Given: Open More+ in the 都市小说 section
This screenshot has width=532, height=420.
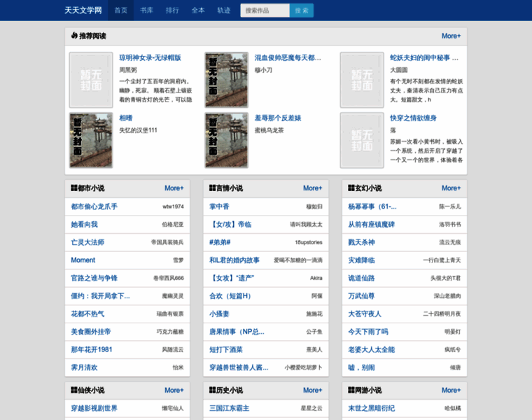Looking at the screenshot, I should click(x=174, y=188).
